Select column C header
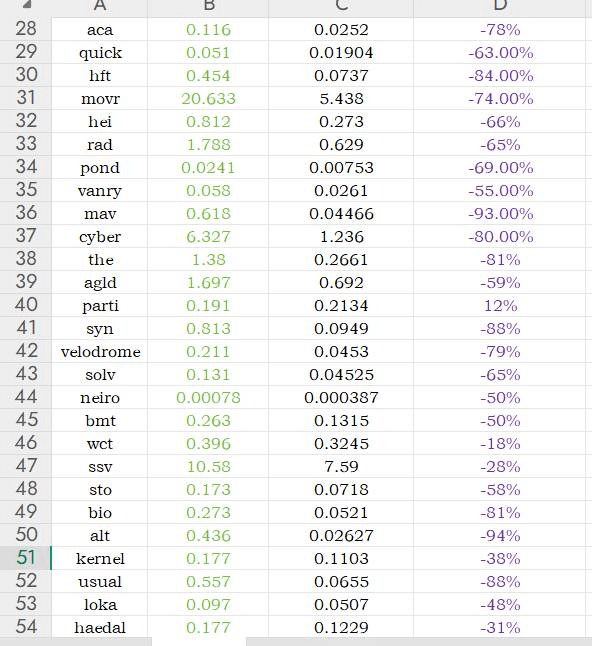 click(x=341, y=6)
